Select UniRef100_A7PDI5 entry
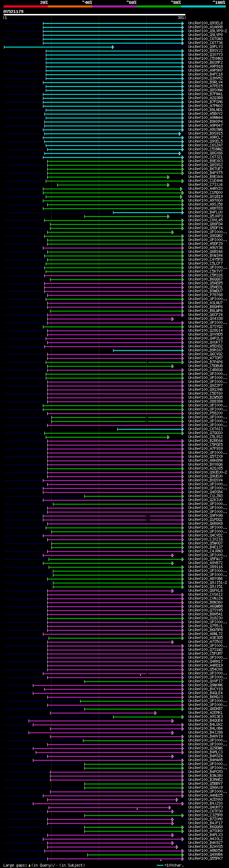This screenshot has height=868, width=229. click(x=205, y=86)
